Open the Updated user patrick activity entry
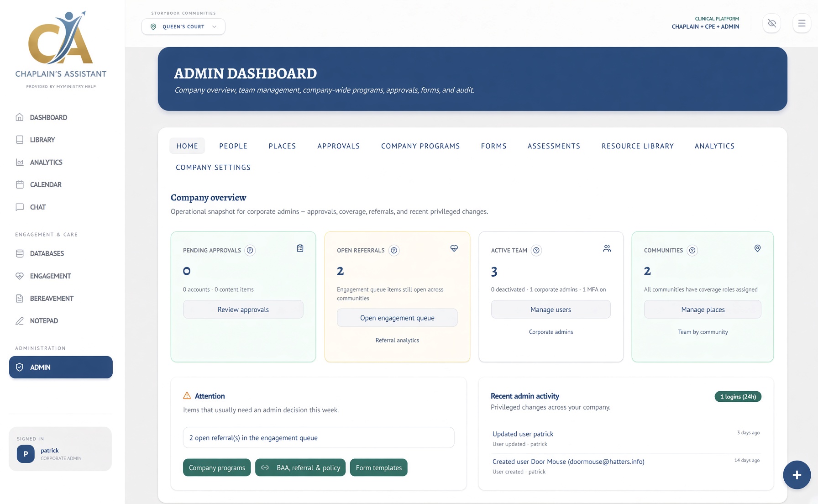818x504 pixels. pos(626,438)
